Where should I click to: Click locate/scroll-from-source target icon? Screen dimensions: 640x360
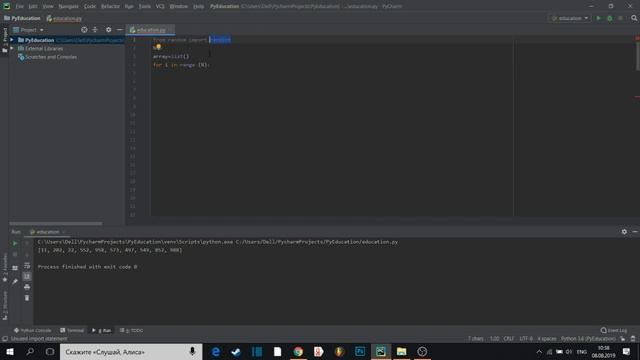pos(84,30)
